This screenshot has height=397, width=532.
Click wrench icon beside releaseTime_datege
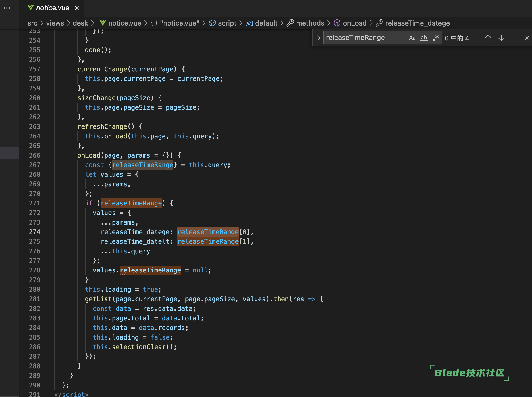click(380, 23)
